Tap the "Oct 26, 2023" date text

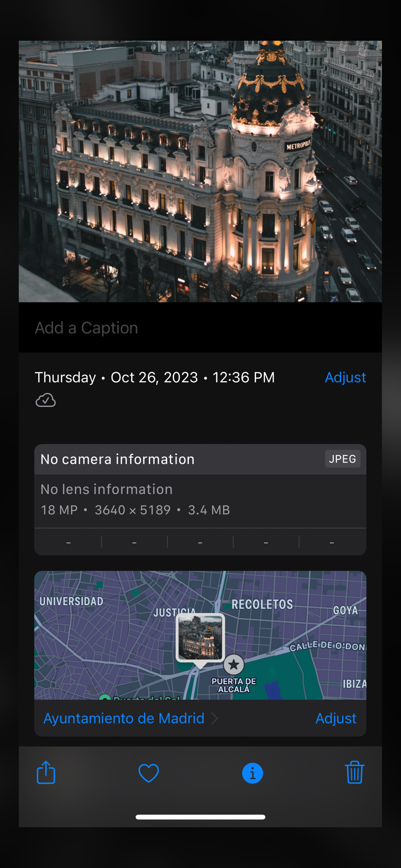pyautogui.click(x=154, y=377)
